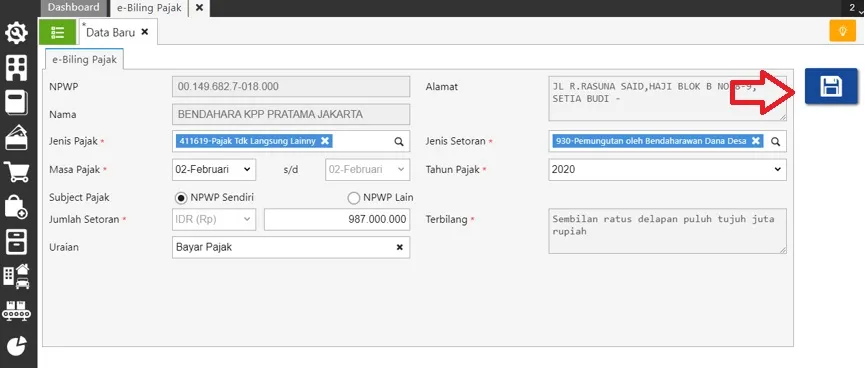Click the Nama BENDAHARA KPP field
This screenshot has width=865, height=371.
click(x=291, y=115)
